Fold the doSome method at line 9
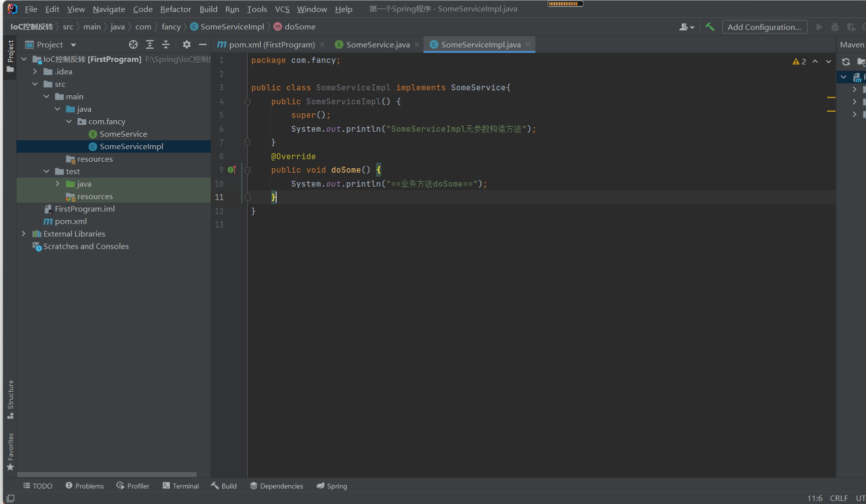 [x=247, y=170]
